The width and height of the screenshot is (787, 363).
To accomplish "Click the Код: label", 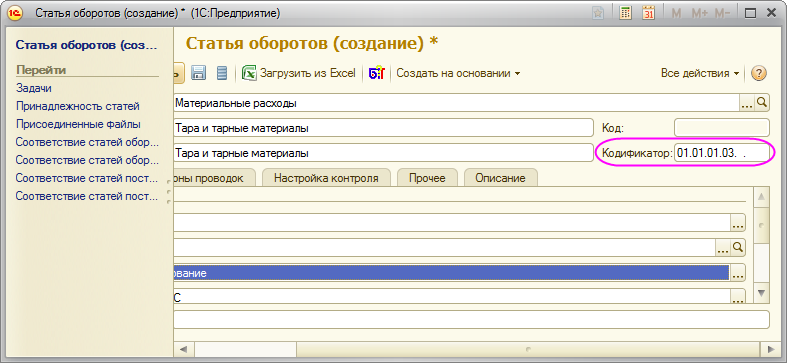I will coord(612,128).
